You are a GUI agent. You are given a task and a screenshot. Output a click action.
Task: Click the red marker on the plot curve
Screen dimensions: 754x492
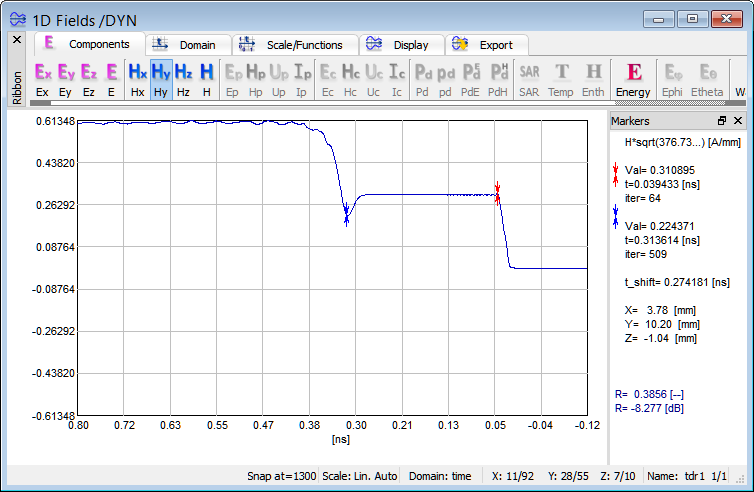click(497, 192)
